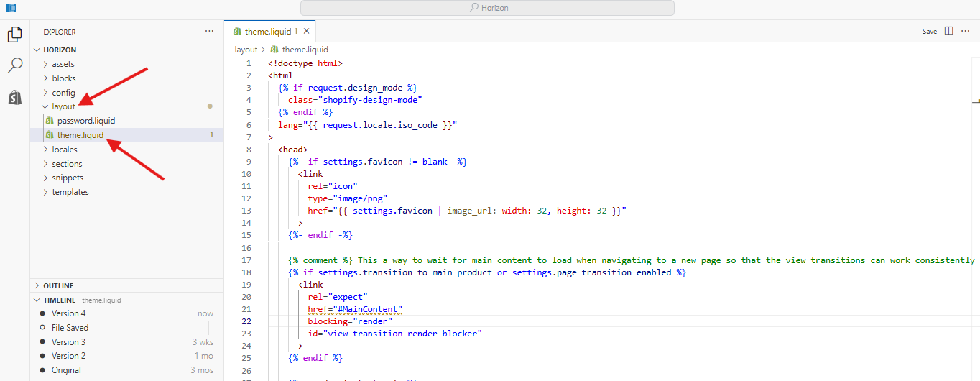Image resolution: width=980 pixels, height=381 pixels.
Task: Collapse the TIMELINE section
Action: [x=59, y=300]
